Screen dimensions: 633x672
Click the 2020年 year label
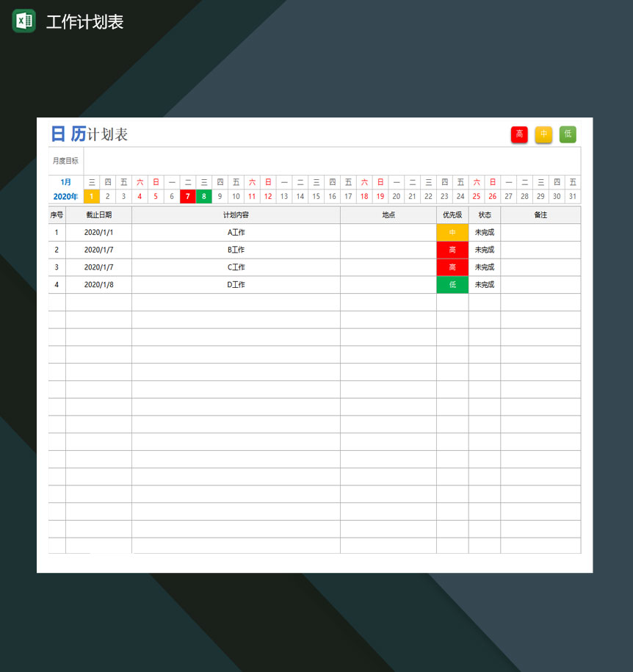click(x=65, y=196)
